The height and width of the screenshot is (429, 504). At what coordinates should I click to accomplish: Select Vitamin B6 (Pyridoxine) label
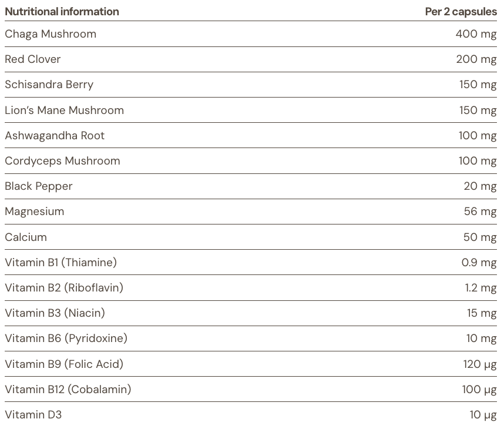(66, 338)
